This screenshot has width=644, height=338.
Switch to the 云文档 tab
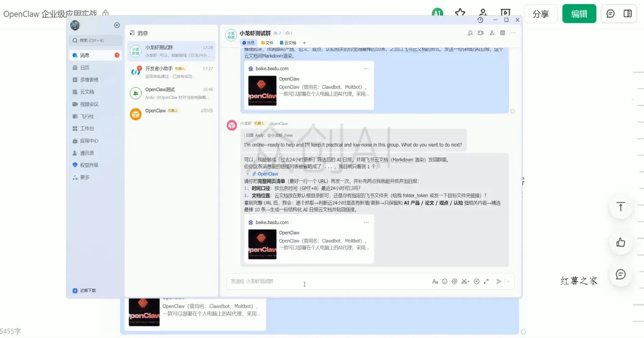(x=289, y=43)
